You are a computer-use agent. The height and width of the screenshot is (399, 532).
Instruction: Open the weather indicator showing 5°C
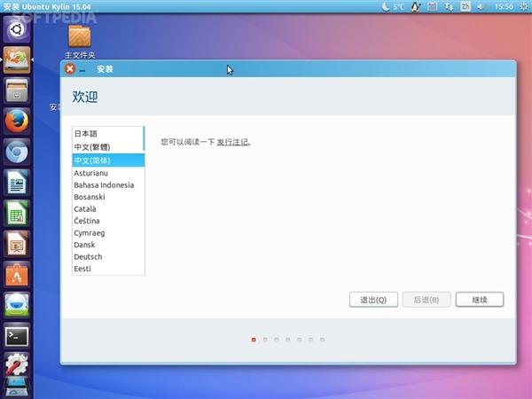click(393, 6)
